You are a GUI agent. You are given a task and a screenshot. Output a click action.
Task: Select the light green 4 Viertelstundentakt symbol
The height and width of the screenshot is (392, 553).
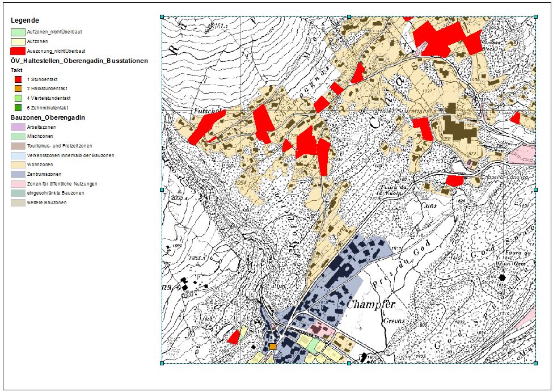coord(18,98)
